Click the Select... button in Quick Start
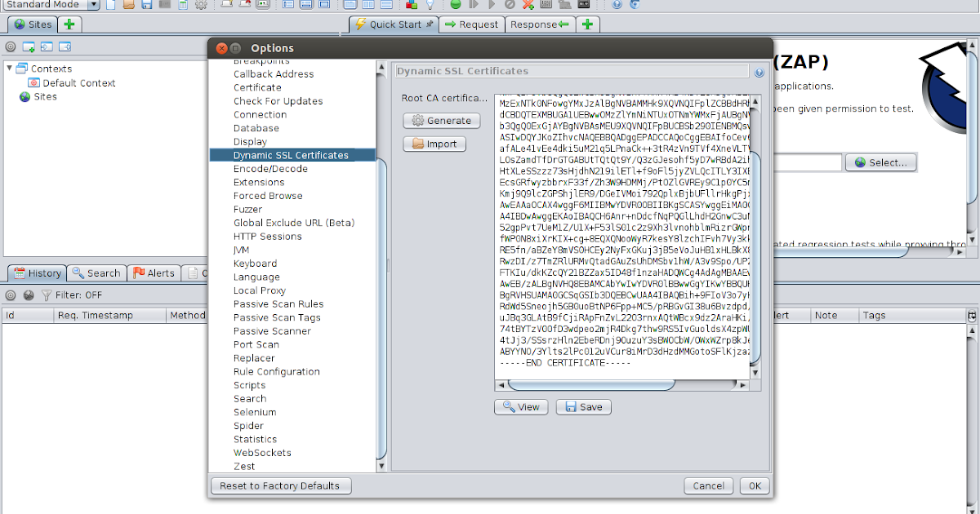The image size is (980, 514). (880, 162)
